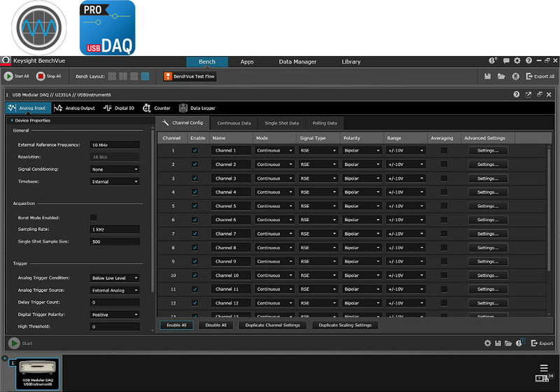Open BenchVue Test Flow
This screenshot has width=560, height=392.
click(x=190, y=76)
